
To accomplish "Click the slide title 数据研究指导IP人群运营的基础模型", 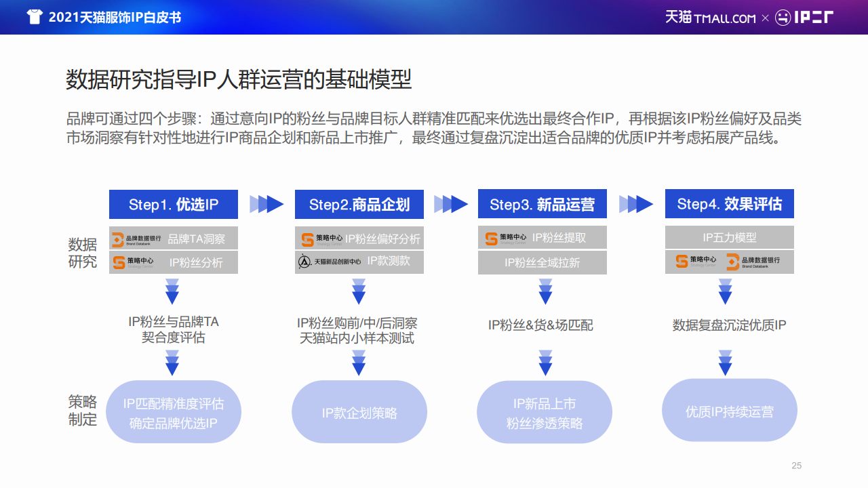I will pyautogui.click(x=239, y=80).
